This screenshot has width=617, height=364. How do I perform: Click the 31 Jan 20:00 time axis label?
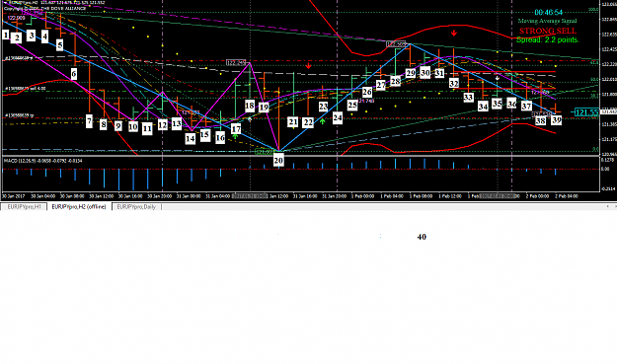point(334,195)
